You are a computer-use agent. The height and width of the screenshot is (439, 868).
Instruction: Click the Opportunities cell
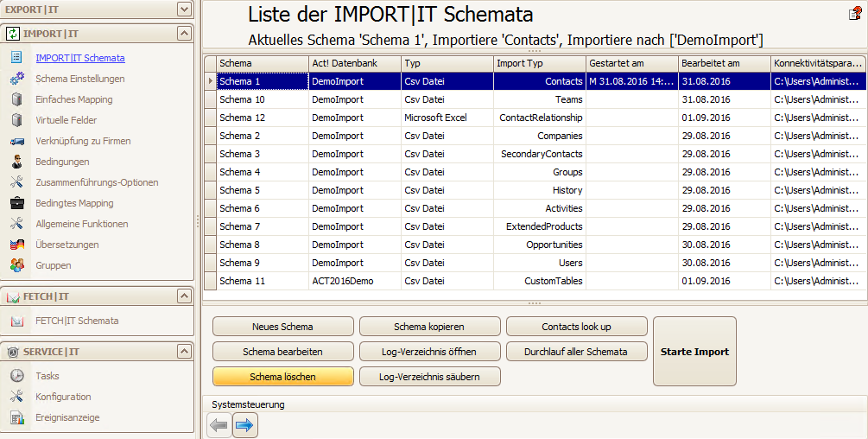pos(540,245)
